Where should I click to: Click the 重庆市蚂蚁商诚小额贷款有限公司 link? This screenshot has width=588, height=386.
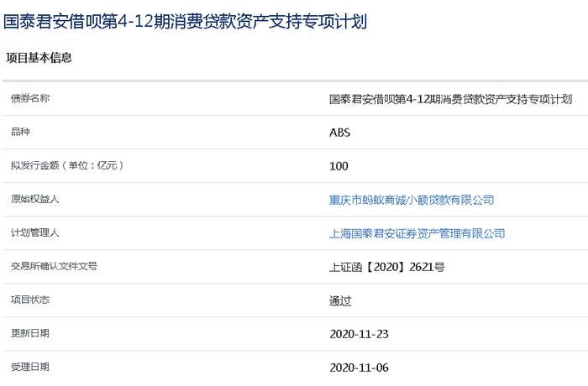[412, 200]
